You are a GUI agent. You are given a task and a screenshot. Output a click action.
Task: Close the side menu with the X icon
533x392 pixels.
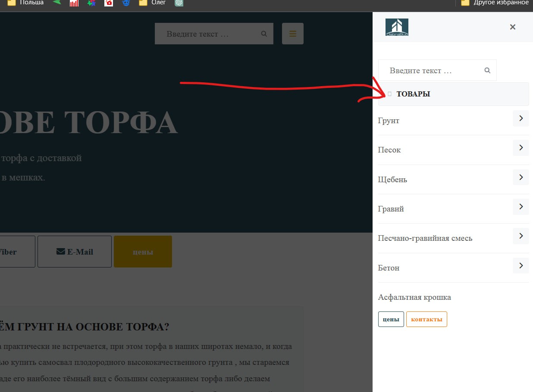pos(512,27)
